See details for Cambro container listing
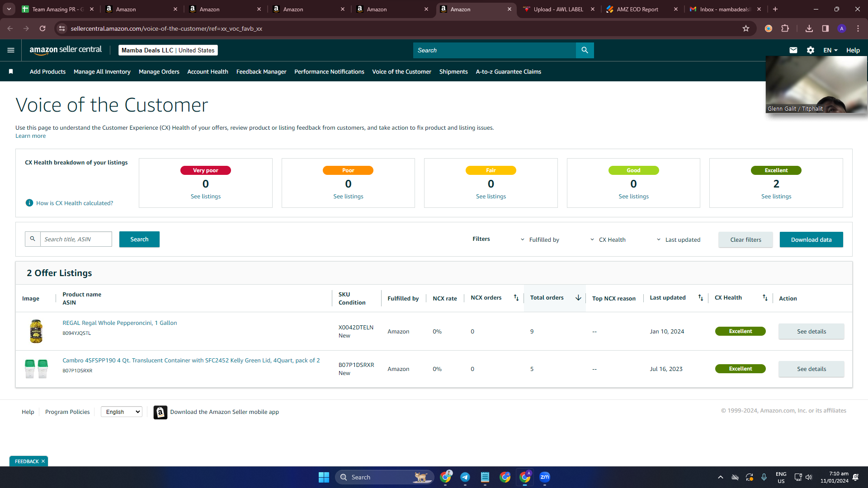The width and height of the screenshot is (868, 488). coord(811,369)
